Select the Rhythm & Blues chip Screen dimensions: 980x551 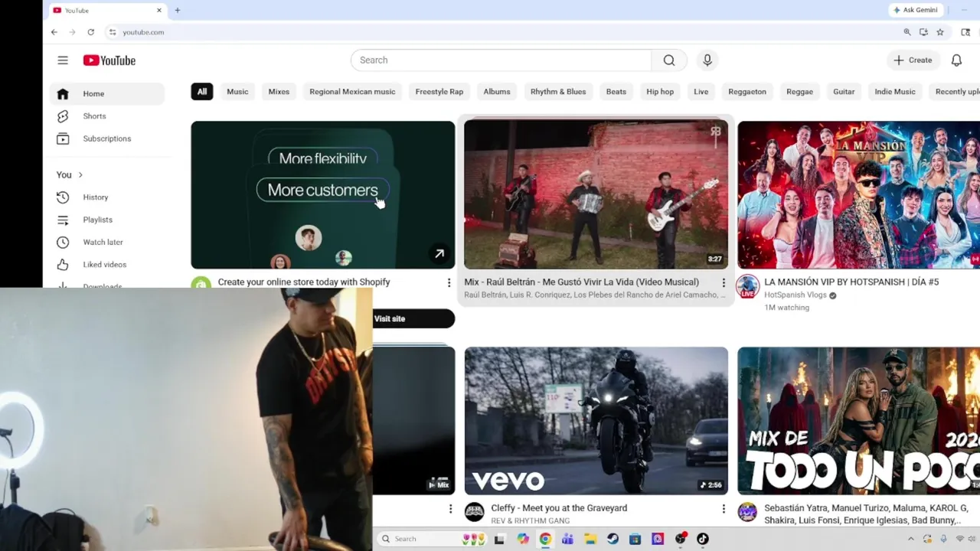click(x=558, y=92)
